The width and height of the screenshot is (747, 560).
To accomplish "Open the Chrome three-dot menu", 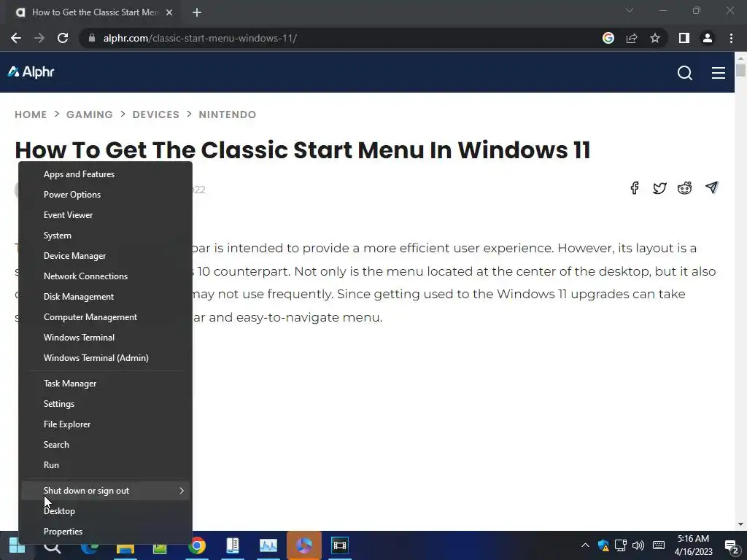I will (x=731, y=38).
